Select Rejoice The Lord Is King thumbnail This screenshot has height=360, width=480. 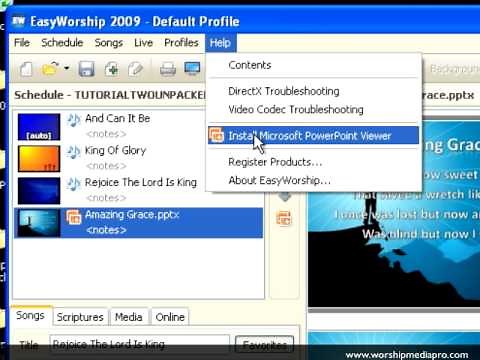39,191
